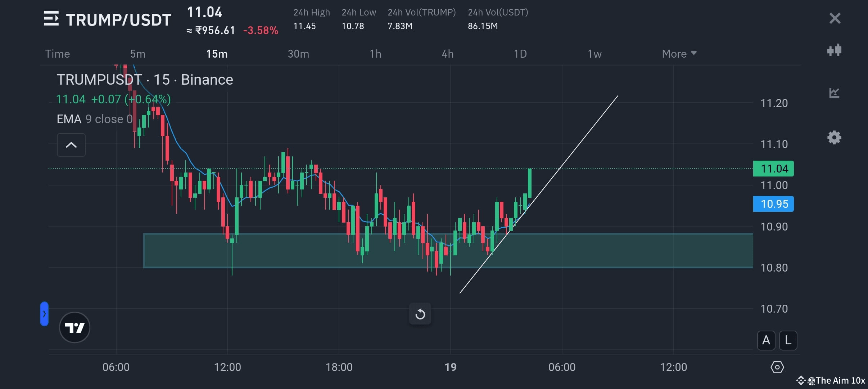The height and width of the screenshot is (389, 868).
Task: Open chart settings gear
Action: [x=834, y=137]
